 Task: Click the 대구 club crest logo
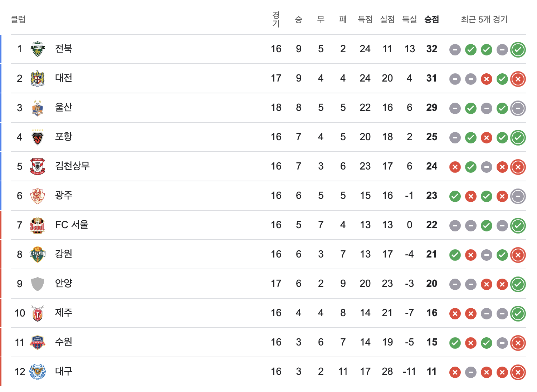(38, 372)
